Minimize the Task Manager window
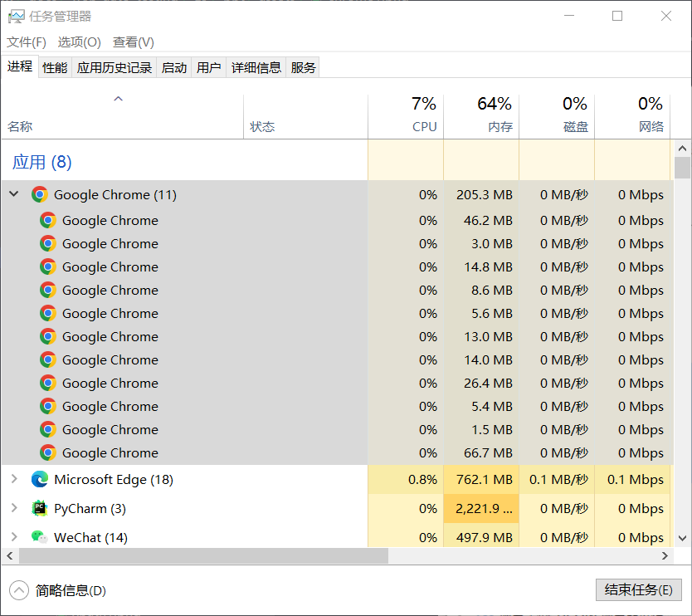692x616 pixels. pos(569,16)
